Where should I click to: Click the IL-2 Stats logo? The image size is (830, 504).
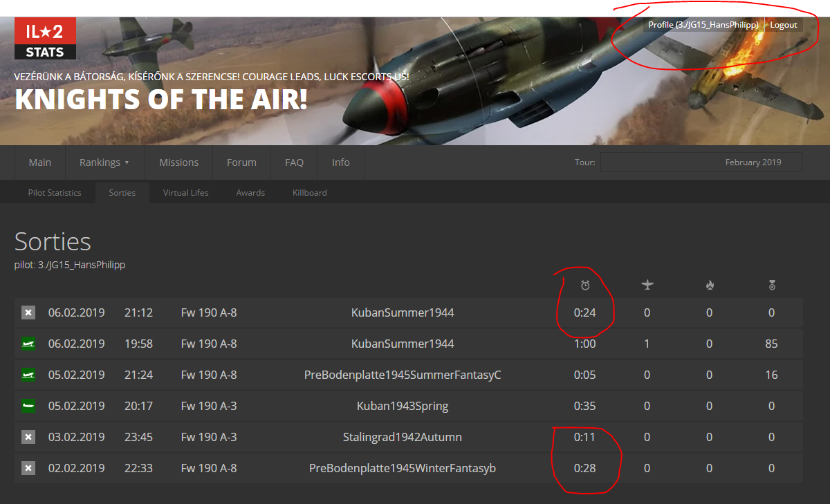pos(45,39)
